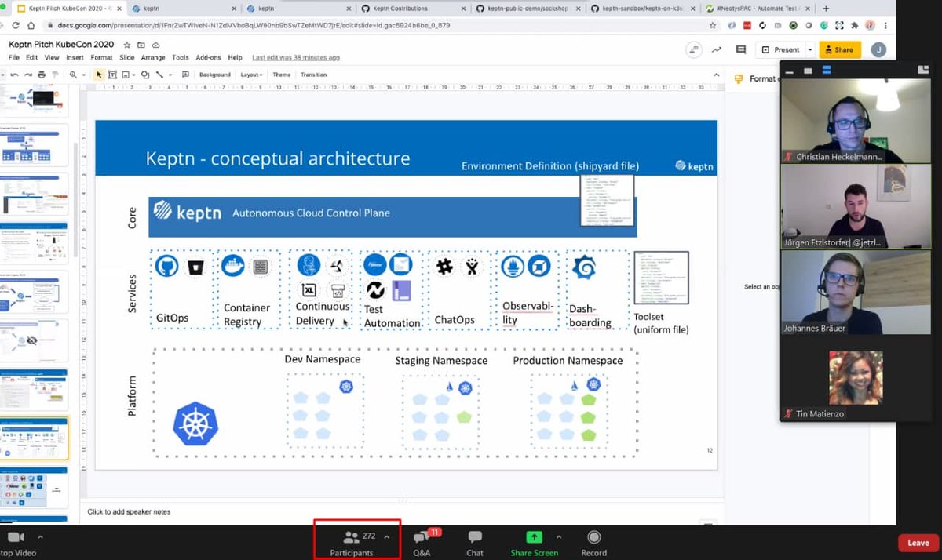Click the cloud save status icon
942x560 pixels.
155,45
